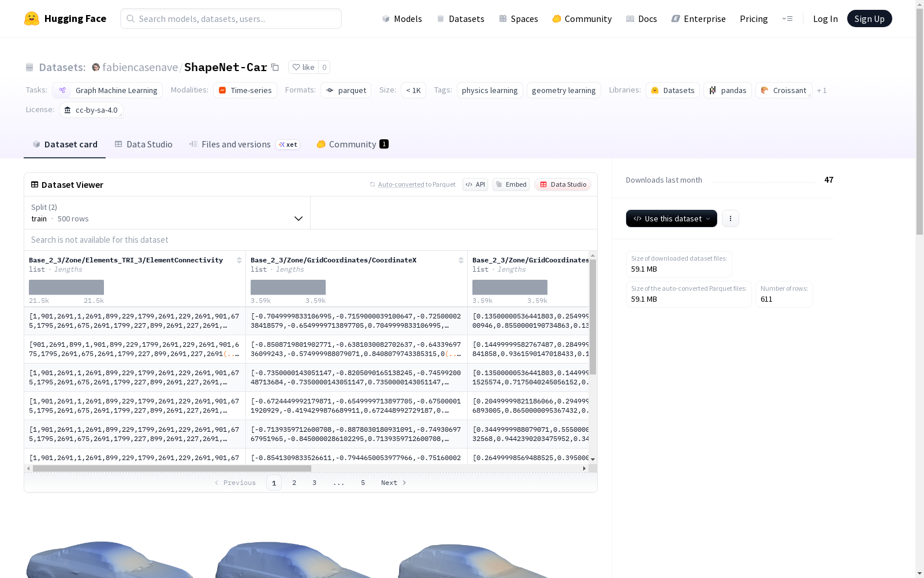Click the CoordinateX lengths histogram bar
Viewport: 924px width, 578px height.
tap(288, 287)
